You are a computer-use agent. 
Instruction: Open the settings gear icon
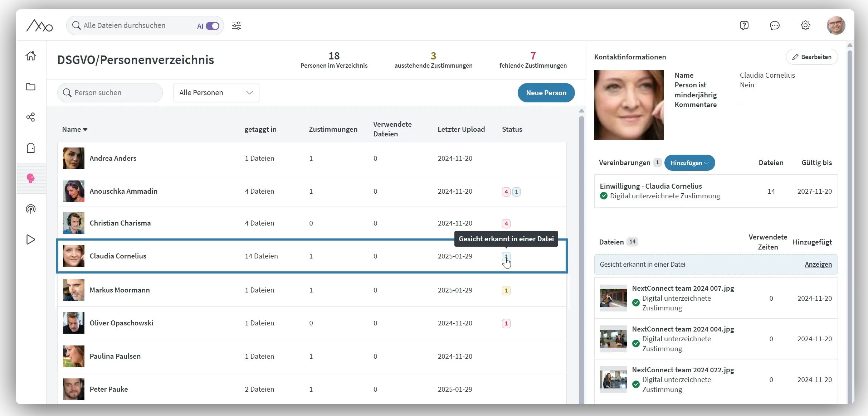point(805,25)
